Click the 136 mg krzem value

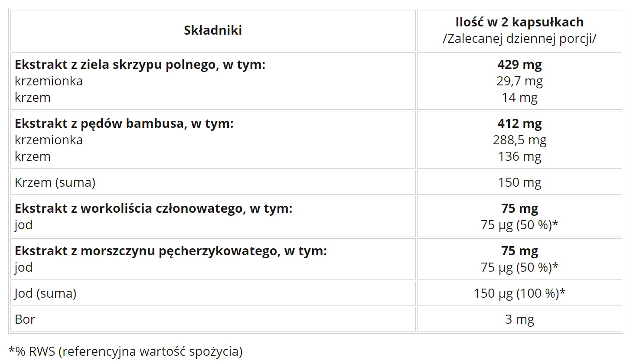click(519, 156)
